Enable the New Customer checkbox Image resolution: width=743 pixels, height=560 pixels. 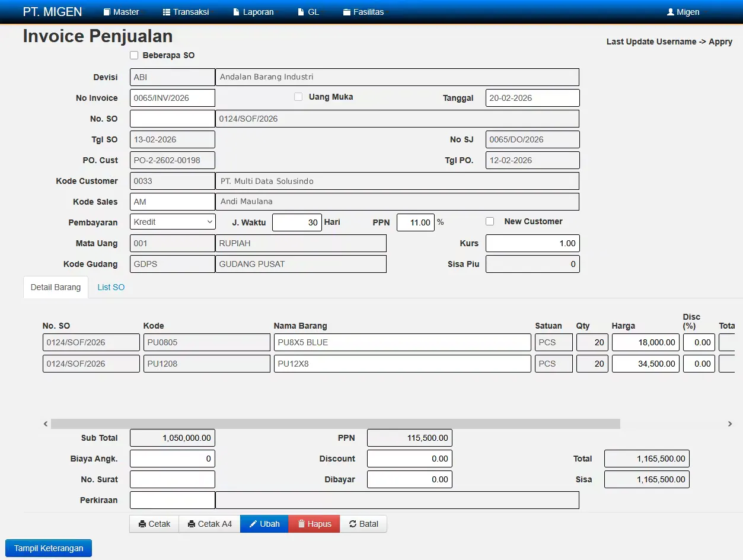click(x=490, y=221)
